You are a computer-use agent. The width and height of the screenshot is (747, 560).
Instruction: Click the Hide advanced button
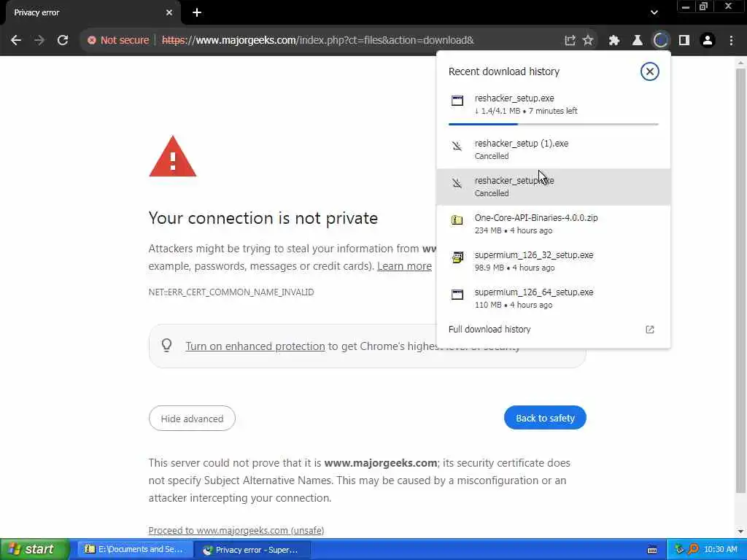192,419
